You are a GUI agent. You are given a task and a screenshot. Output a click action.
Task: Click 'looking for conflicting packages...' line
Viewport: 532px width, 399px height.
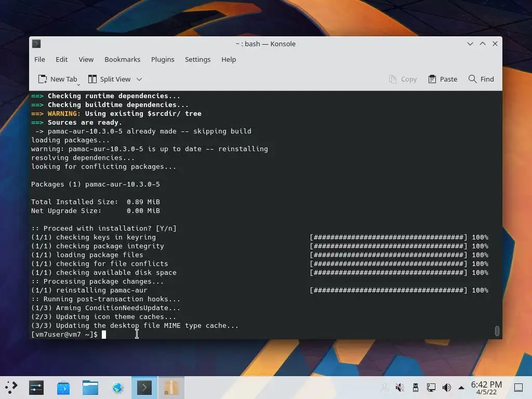pos(104,167)
